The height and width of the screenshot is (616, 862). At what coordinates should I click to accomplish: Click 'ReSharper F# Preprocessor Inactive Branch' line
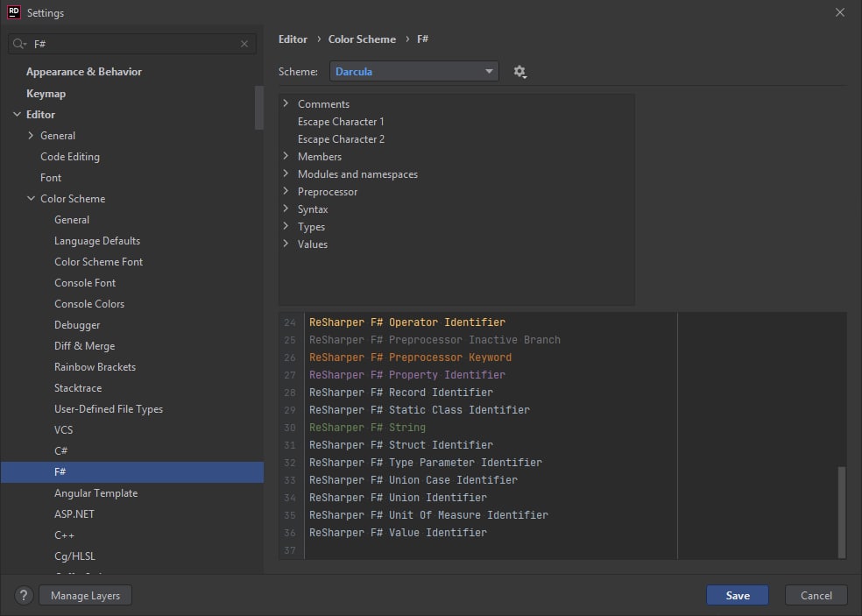[x=435, y=340]
